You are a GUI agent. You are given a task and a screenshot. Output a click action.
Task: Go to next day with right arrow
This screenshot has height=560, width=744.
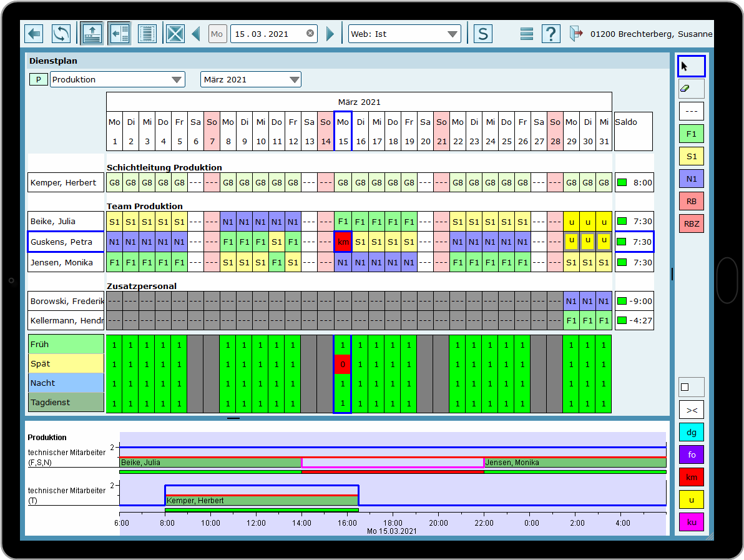(x=330, y=34)
